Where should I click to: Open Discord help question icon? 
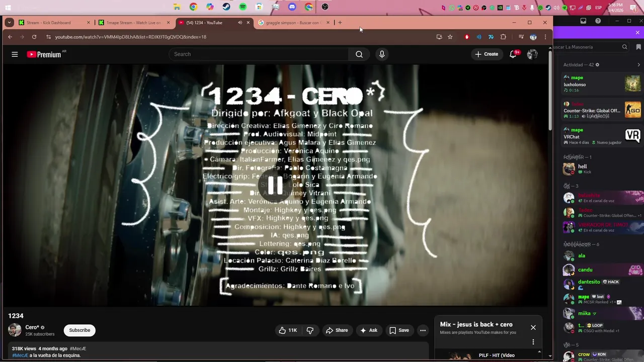[598, 21]
